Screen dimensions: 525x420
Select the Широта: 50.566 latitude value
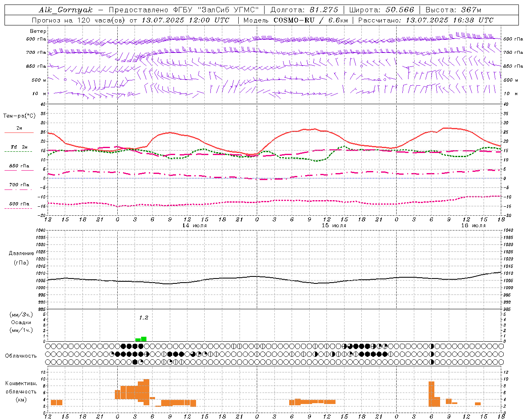381,10
